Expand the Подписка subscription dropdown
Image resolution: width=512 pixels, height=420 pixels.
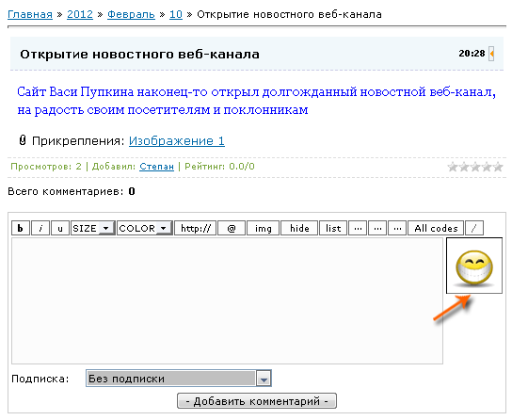click(179, 379)
